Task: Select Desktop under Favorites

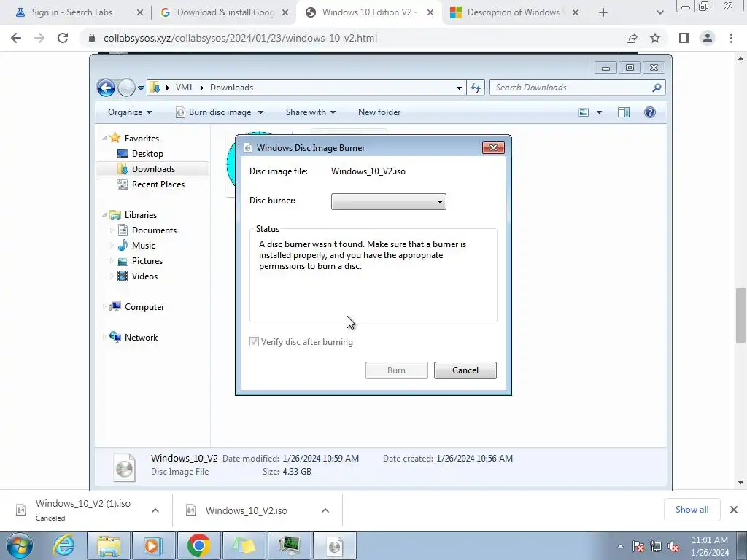Action: coord(147,154)
